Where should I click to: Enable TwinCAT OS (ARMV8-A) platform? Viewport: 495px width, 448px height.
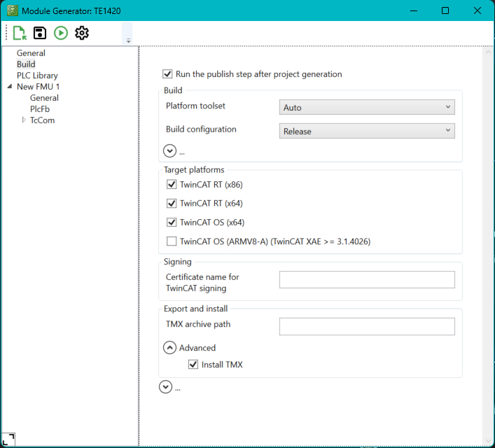(x=172, y=241)
